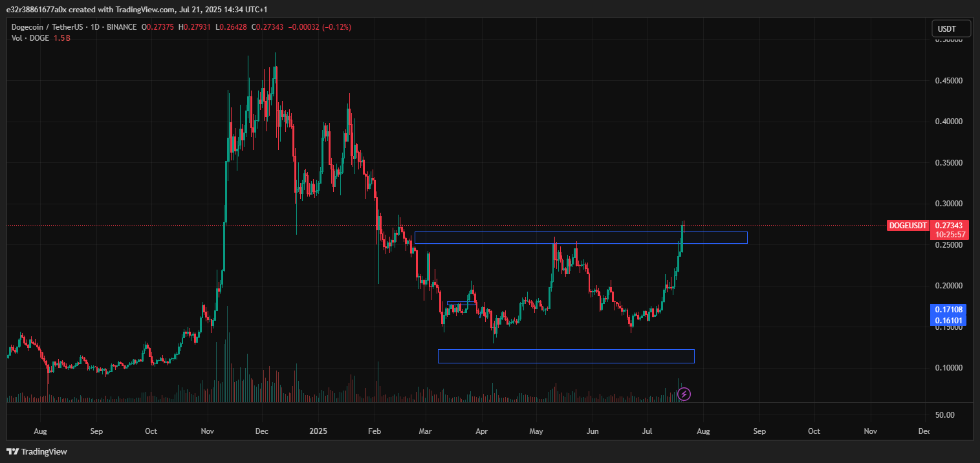
Task: Click the red 0.27343 current price tag
Action: coord(950,225)
